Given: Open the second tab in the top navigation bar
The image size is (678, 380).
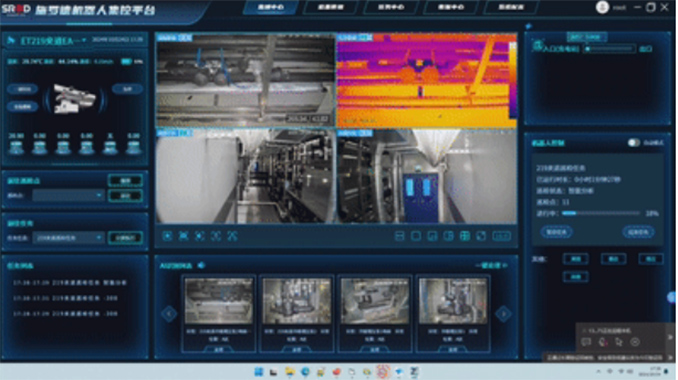Looking at the screenshot, I should [x=331, y=7].
